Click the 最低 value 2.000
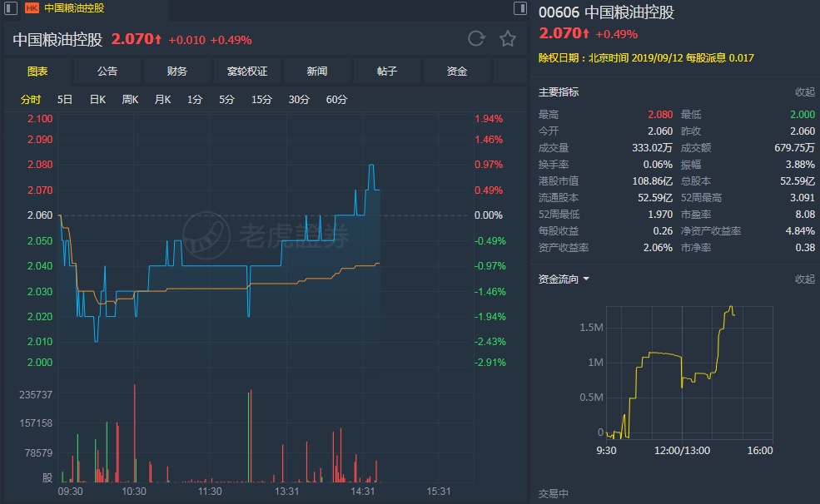The height and width of the screenshot is (504, 820). pyautogui.click(x=803, y=115)
